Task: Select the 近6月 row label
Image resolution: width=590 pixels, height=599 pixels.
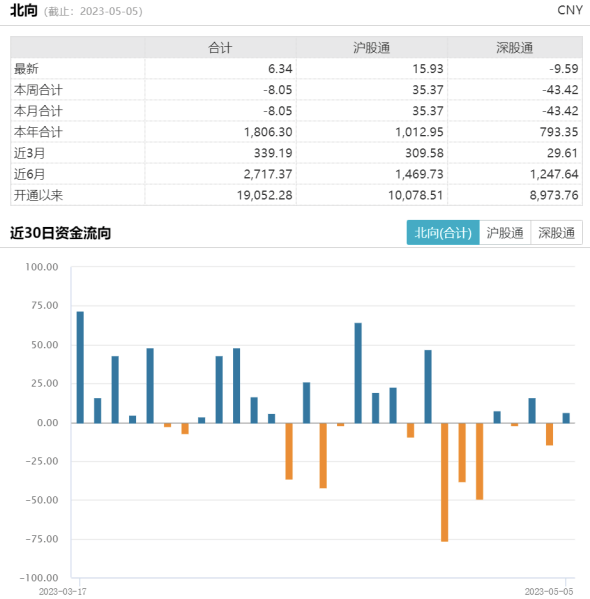Action: (29, 174)
